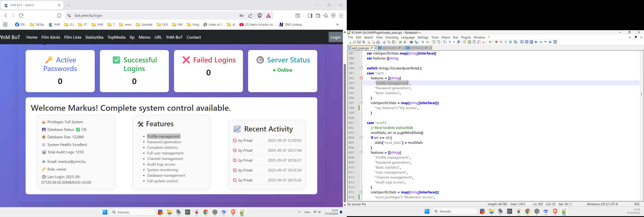
Task: Expand the hidden bookmarks overflow chevron
Action: coord(337,25)
